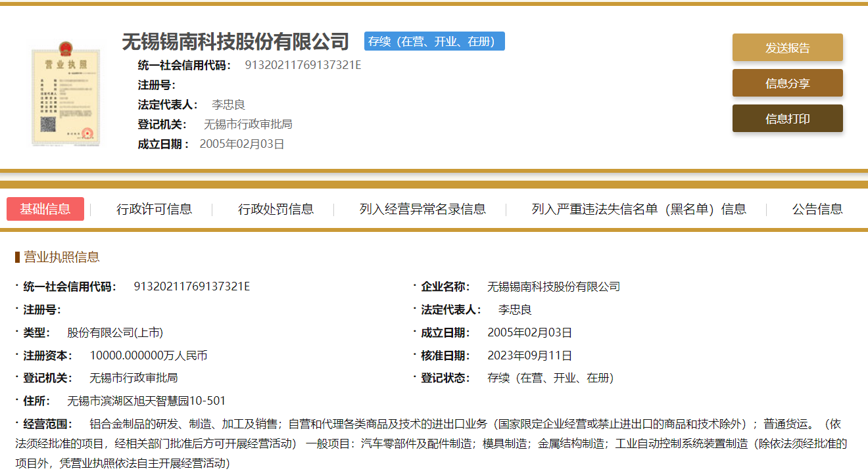
Task: Click the 企业名称 label
Action: tap(446, 286)
